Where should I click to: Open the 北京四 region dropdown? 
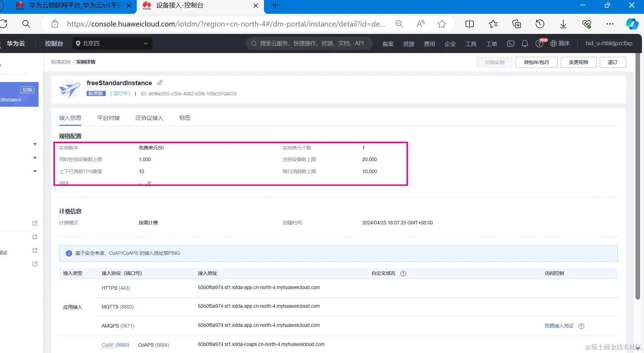[112, 43]
